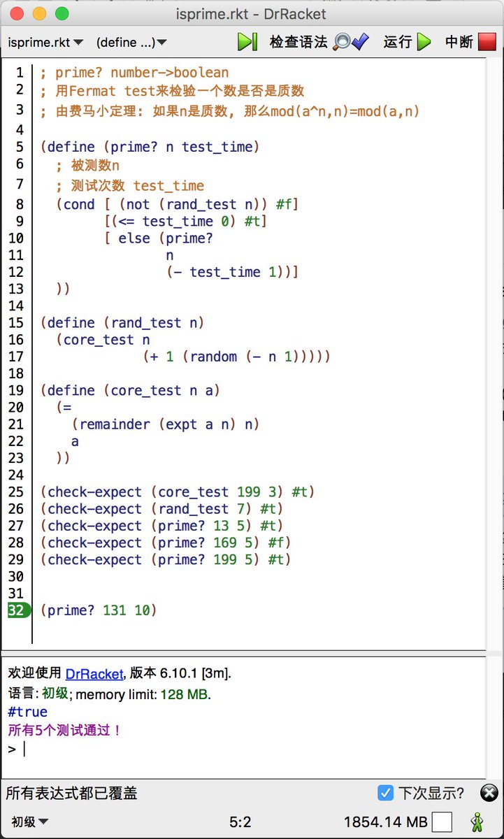Click the memory usage 1854.14 MB readout
The width and height of the screenshot is (504, 839).
[385, 822]
